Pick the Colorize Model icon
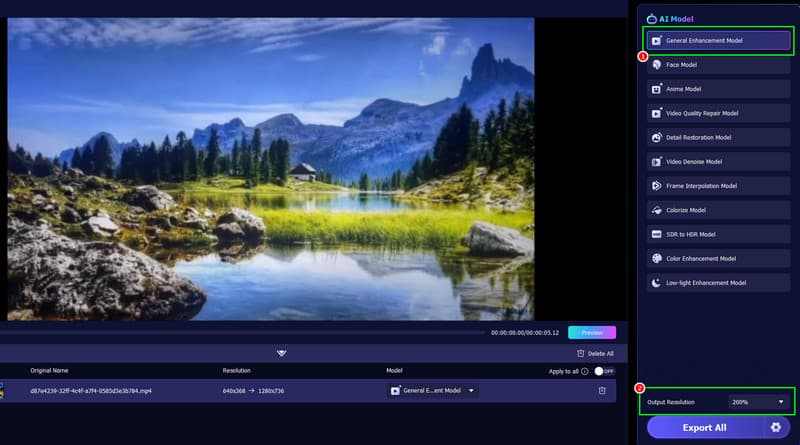The height and width of the screenshot is (445, 800). (656, 210)
